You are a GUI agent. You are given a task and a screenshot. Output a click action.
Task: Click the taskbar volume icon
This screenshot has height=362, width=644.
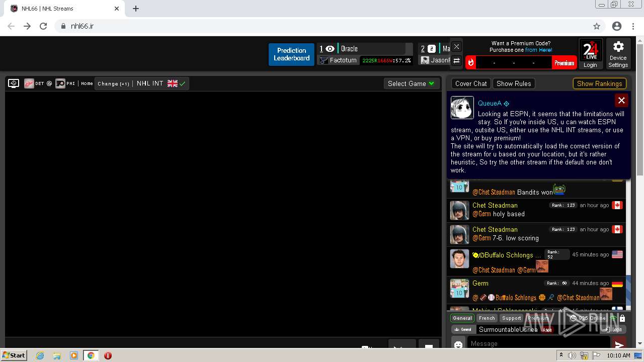[x=572, y=355]
